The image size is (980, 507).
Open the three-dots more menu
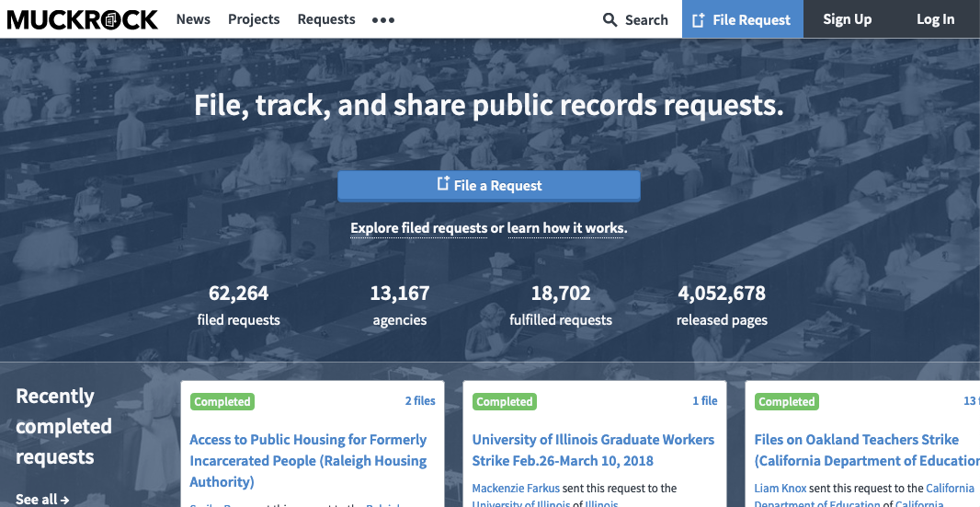click(383, 20)
